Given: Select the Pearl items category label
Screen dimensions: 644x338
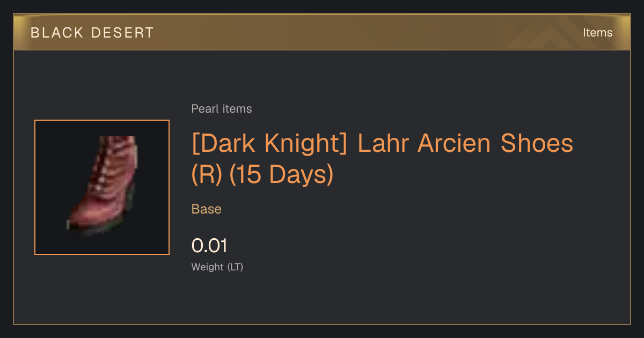Looking at the screenshot, I should [x=222, y=109].
